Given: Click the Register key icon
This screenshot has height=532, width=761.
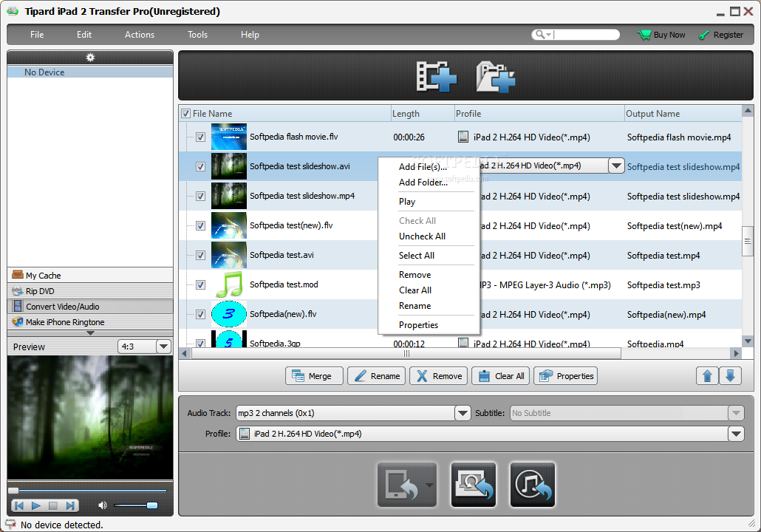Looking at the screenshot, I should pyautogui.click(x=703, y=35).
